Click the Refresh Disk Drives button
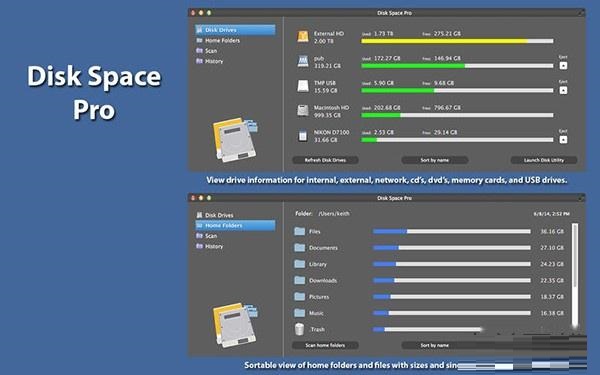Image resolution: width=600 pixels, height=375 pixels. (325, 160)
